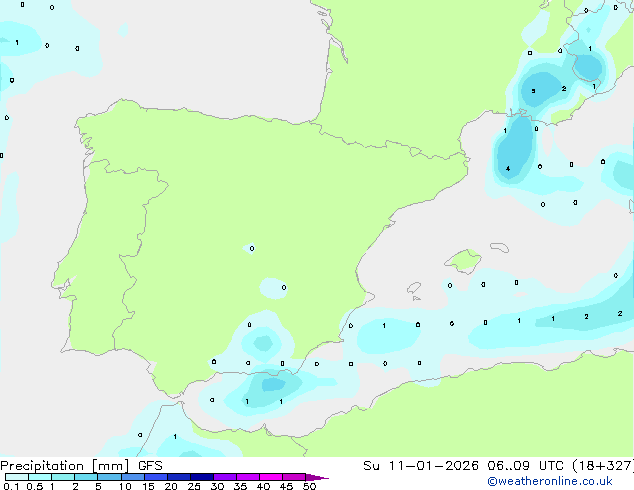This screenshot has height=490, width=634.
Task: Click the 10 to 15 mm legend swatch
Action: (x=133, y=477)
